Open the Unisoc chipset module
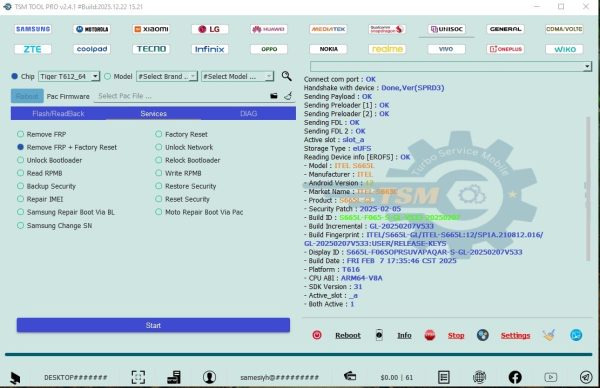This screenshot has width=600, height=388. point(447,29)
